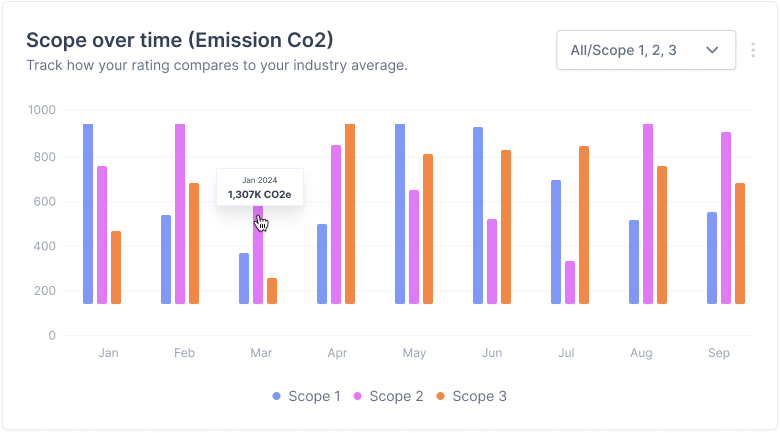The height and width of the screenshot is (433, 780).
Task: Open the All/Scope 1, 2, 3 dropdown
Action: coord(645,50)
